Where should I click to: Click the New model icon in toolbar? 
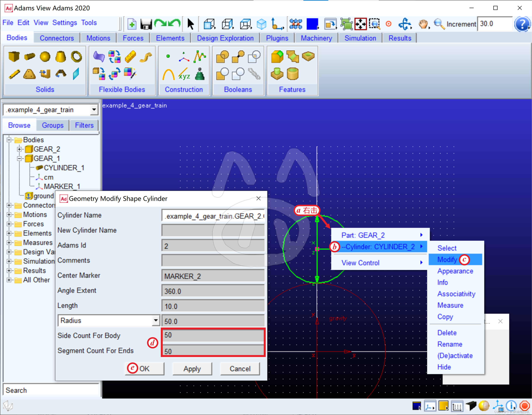pos(132,24)
